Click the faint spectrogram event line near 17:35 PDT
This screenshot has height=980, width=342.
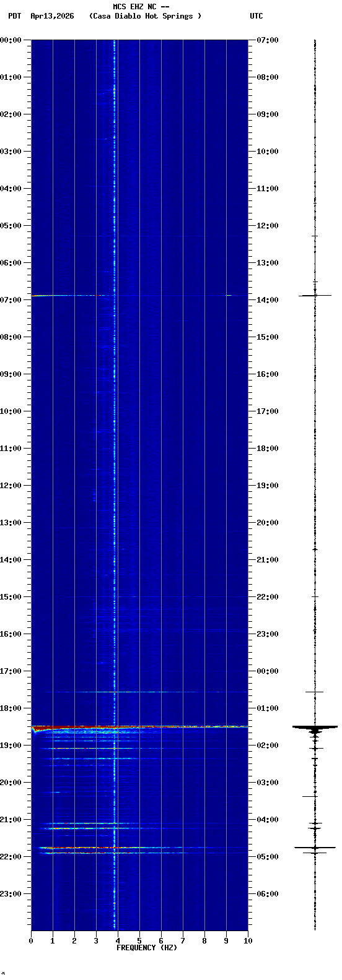pos(146,692)
